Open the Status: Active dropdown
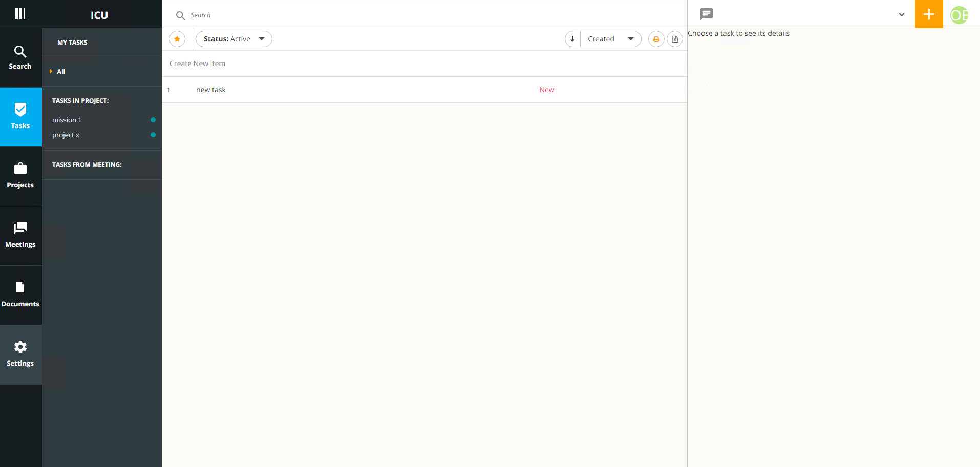This screenshot has height=467, width=980. tap(234, 39)
